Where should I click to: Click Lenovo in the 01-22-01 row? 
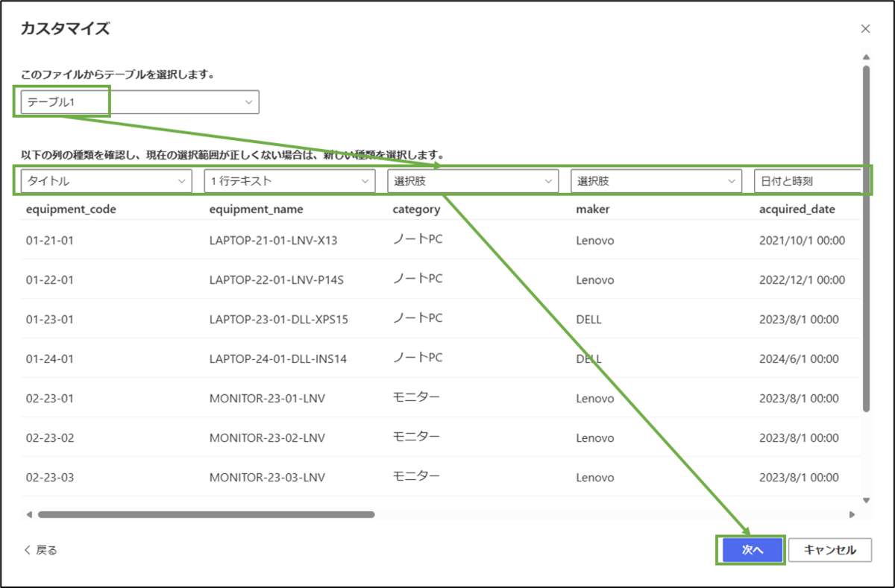pos(595,280)
